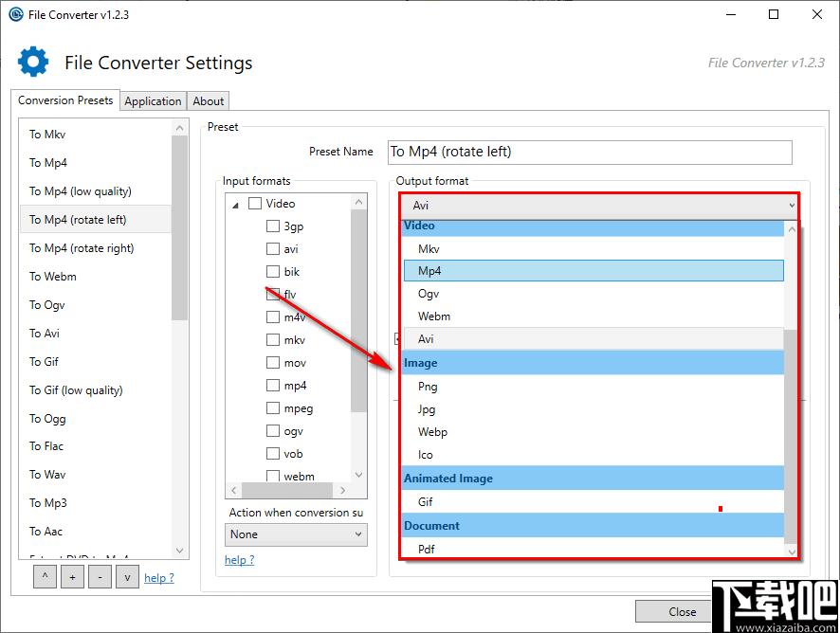Select Avi in output format list
The height and width of the screenshot is (633, 840).
pos(593,339)
